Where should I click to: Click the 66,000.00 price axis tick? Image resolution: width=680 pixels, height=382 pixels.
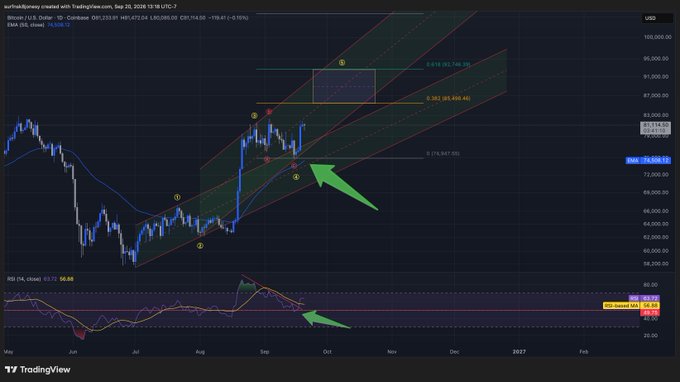pyautogui.click(x=657, y=211)
